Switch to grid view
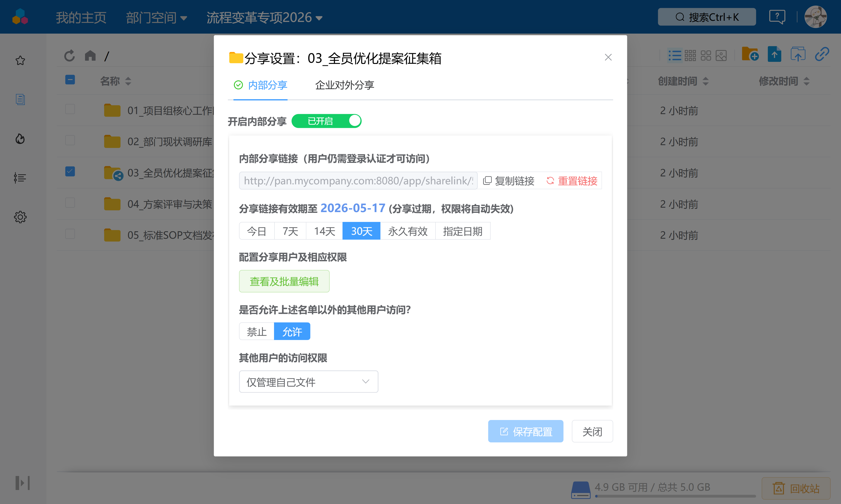 (691, 55)
